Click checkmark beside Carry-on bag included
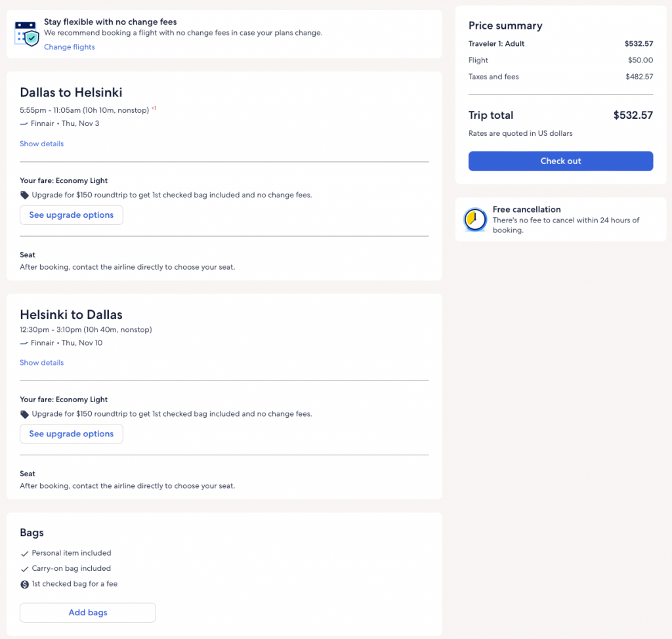The width and height of the screenshot is (672, 639). click(25, 569)
